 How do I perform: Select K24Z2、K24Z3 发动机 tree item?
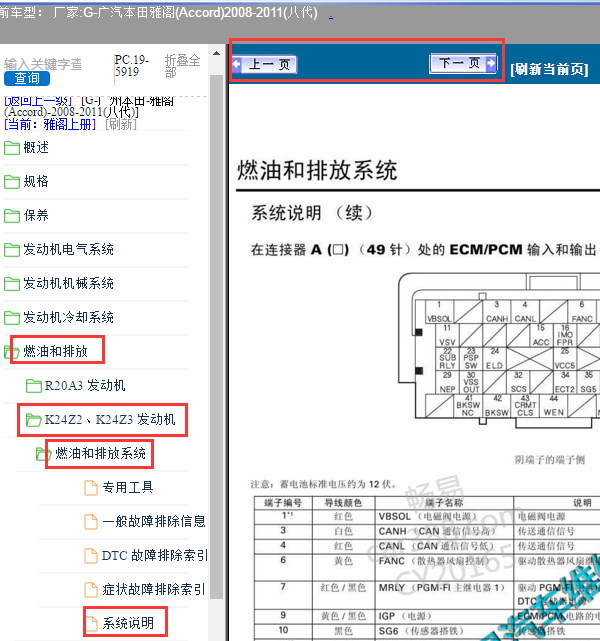110,419
